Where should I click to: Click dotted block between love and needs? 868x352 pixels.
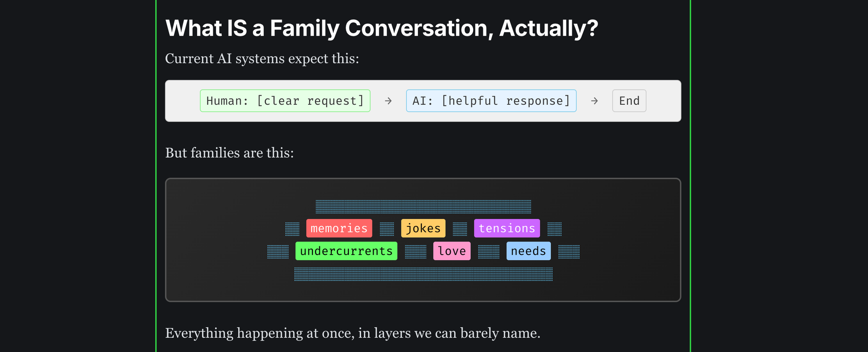tap(489, 252)
